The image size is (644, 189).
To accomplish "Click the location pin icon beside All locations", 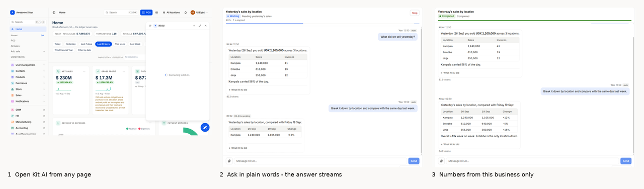I will (164, 12).
